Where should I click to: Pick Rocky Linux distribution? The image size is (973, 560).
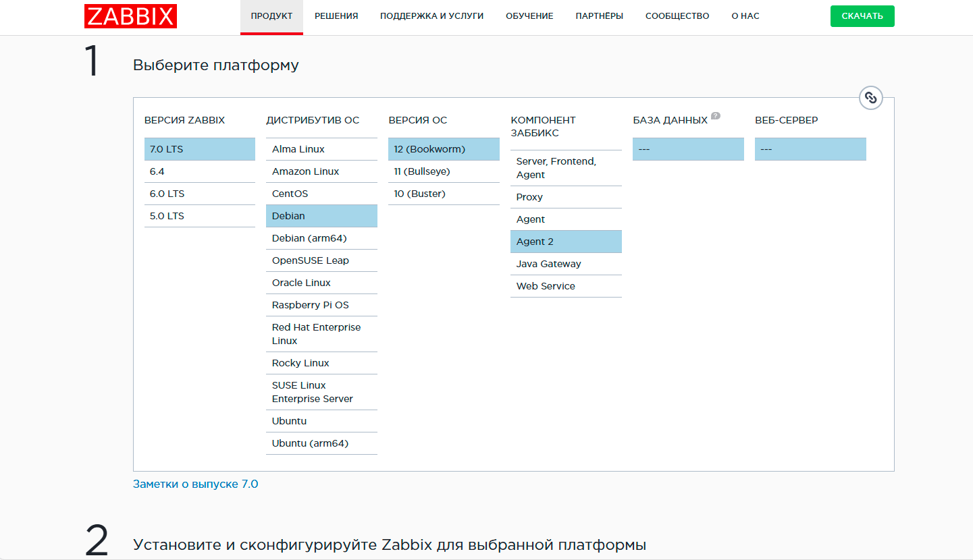[321, 363]
